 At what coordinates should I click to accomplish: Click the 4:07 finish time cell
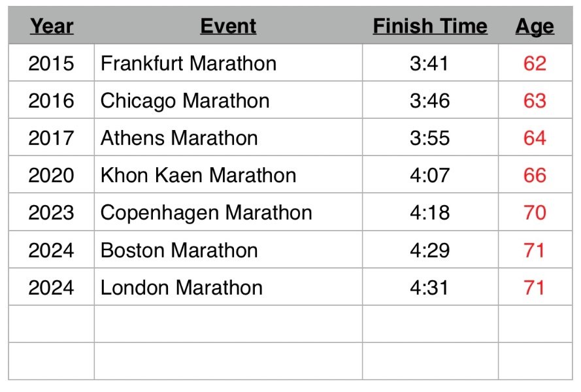[430, 175]
